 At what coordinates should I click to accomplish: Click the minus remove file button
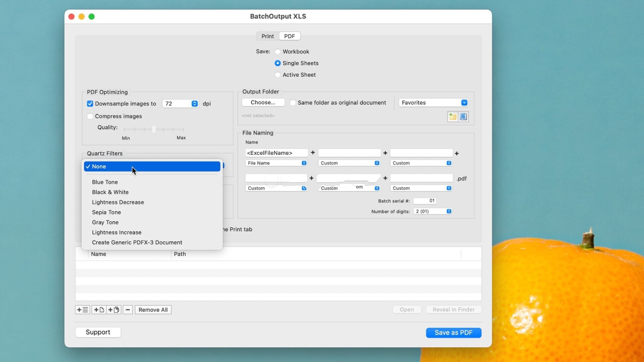pyautogui.click(x=128, y=310)
